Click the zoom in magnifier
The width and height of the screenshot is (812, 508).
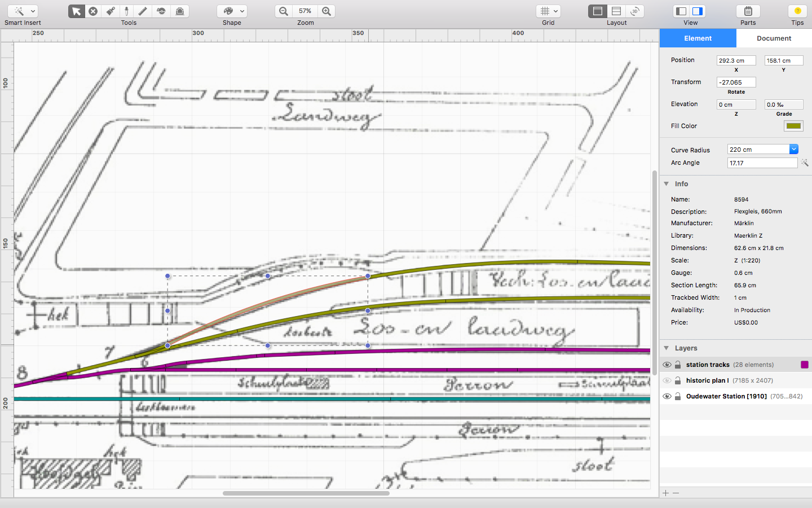(x=326, y=11)
